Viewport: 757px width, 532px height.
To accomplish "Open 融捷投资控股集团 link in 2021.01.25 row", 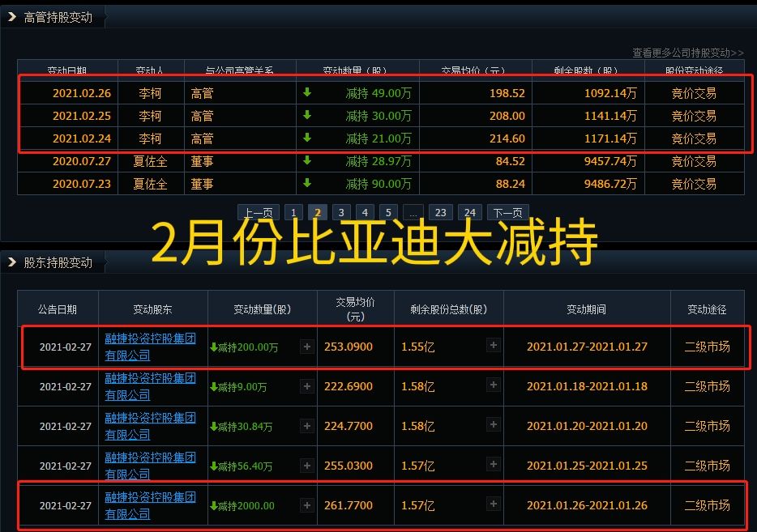I will click(150, 466).
